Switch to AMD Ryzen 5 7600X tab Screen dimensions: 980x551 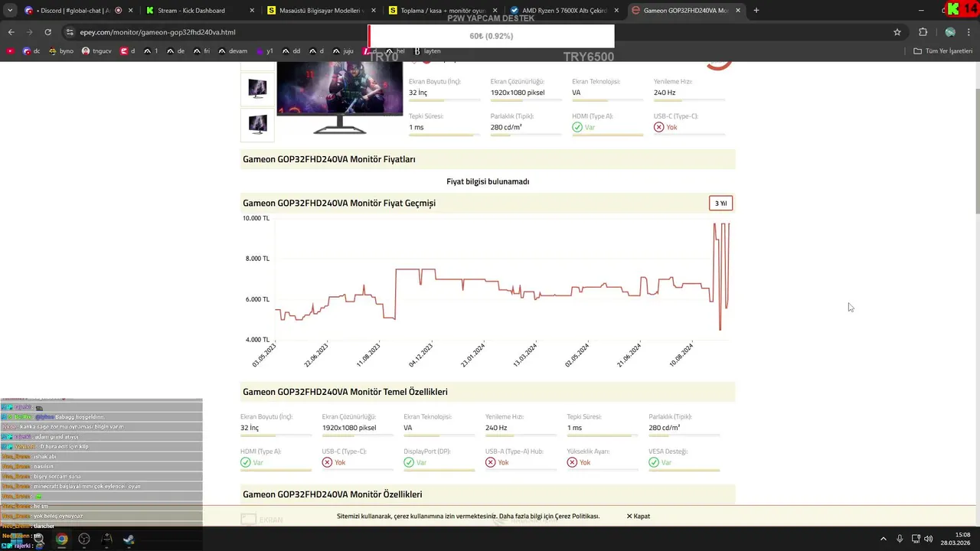point(564,11)
